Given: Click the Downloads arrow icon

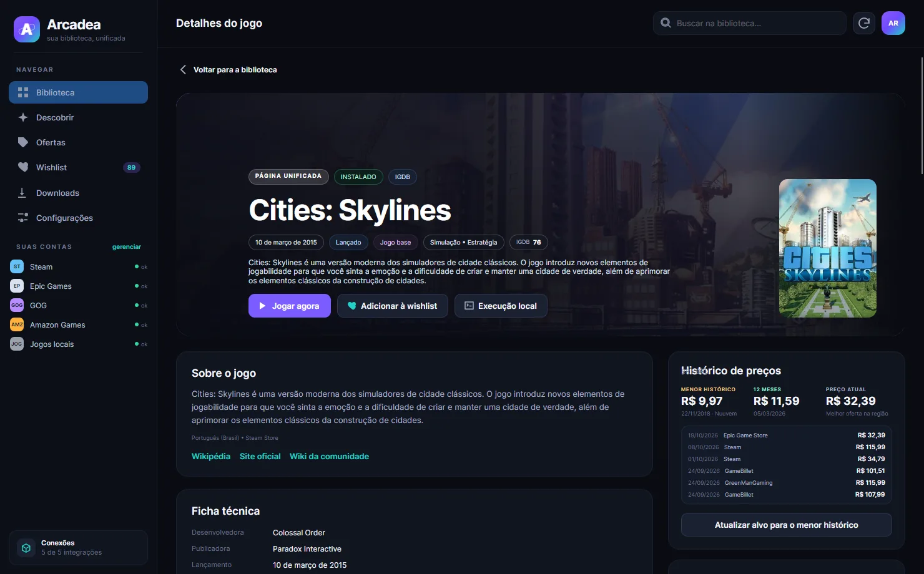Looking at the screenshot, I should (22, 193).
